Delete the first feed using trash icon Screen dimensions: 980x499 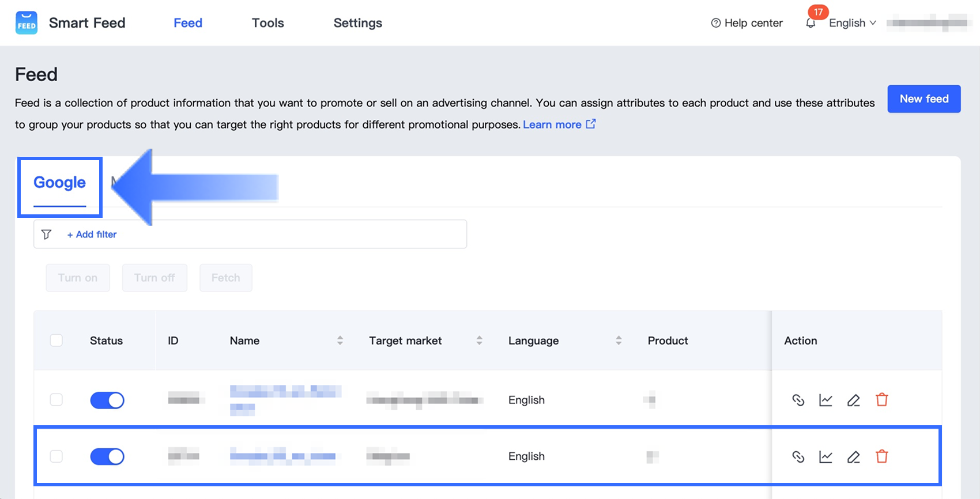[881, 400]
